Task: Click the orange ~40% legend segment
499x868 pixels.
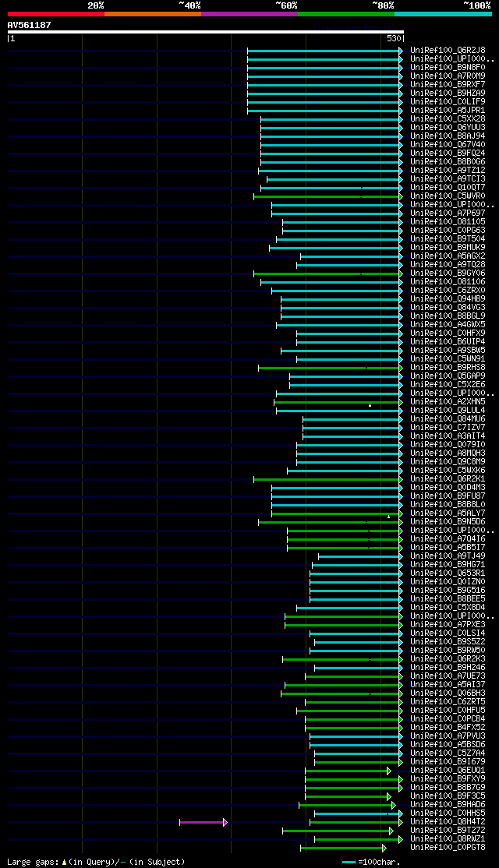Action: [x=153, y=14]
